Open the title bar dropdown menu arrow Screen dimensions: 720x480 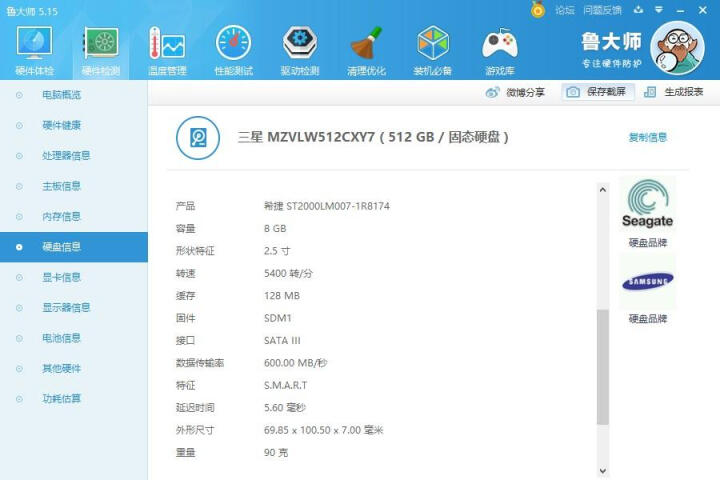[659, 10]
